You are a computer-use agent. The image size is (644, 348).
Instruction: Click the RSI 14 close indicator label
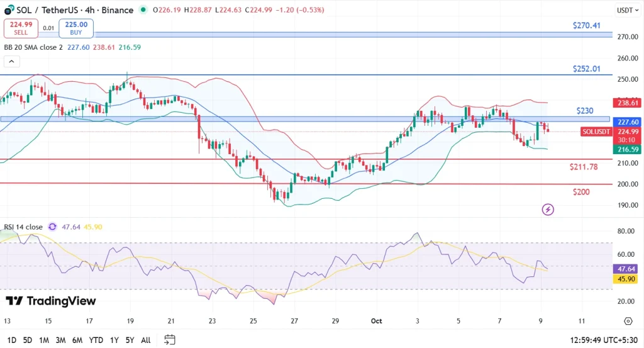23,227
